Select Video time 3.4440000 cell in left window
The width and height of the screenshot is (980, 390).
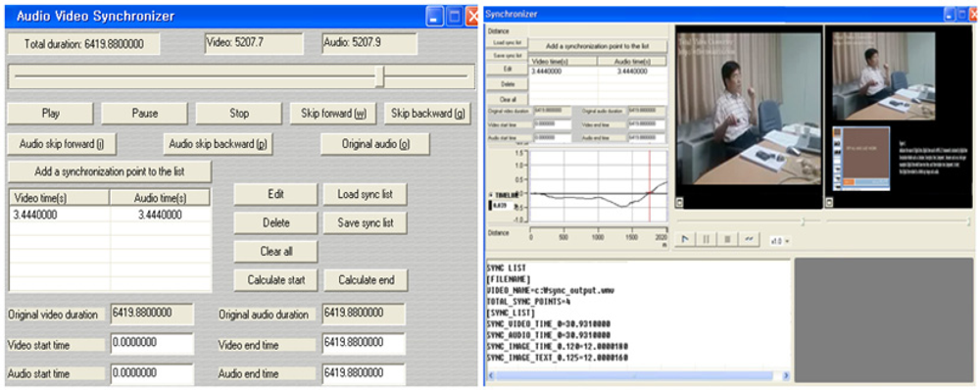[61, 215]
